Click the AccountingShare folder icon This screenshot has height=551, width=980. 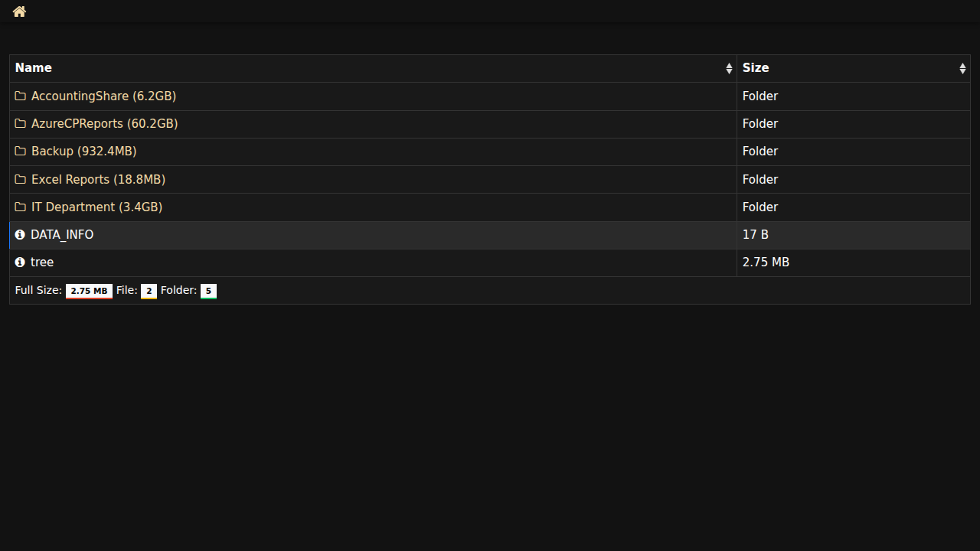21,96
